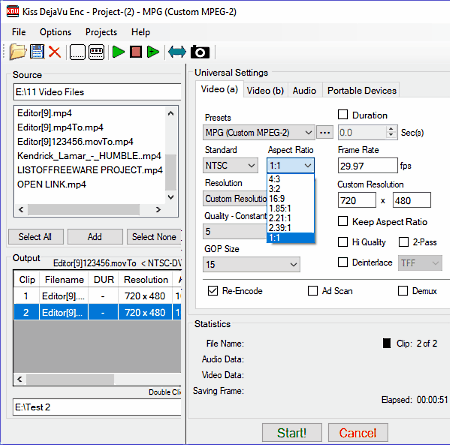450x445 pixels.
Task: Click the green play-from-marker icon
Action: (x=153, y=52)
